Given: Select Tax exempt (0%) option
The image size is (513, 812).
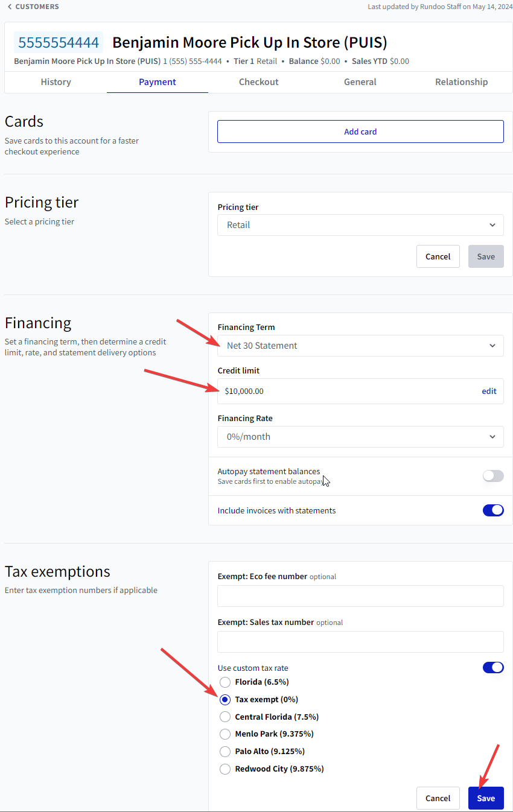Looking at the screenshot, I should click(x=225, y=700).
